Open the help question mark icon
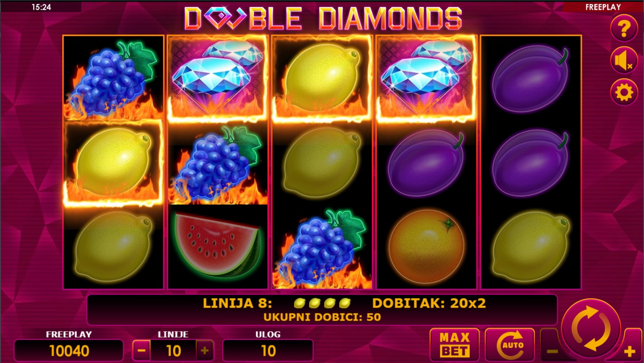The height and width of the screenshot is (363, 644). pyautogui.click(x=624, y=28)
